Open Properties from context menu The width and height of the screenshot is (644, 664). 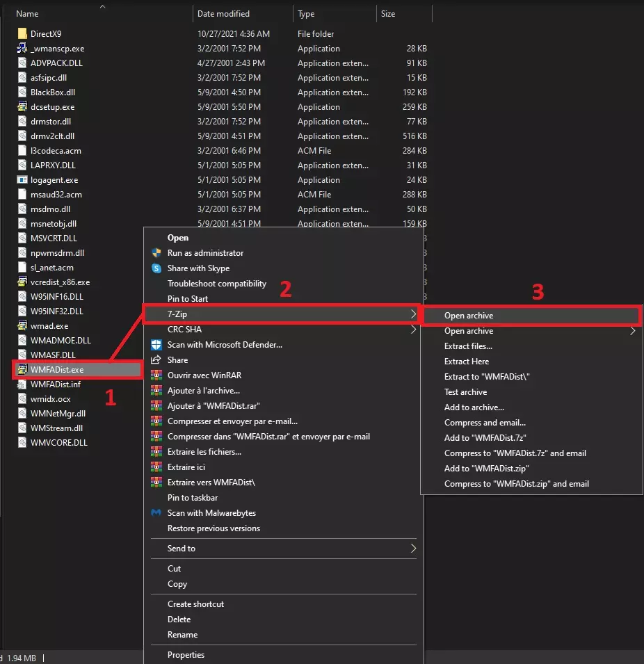point(186,655)
